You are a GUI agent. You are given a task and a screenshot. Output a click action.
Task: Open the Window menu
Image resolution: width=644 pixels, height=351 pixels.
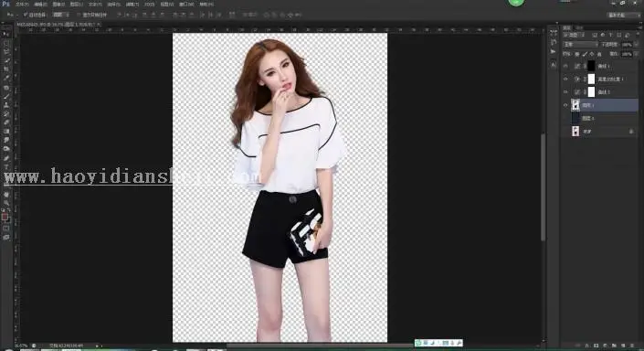(x=186, y=4)
